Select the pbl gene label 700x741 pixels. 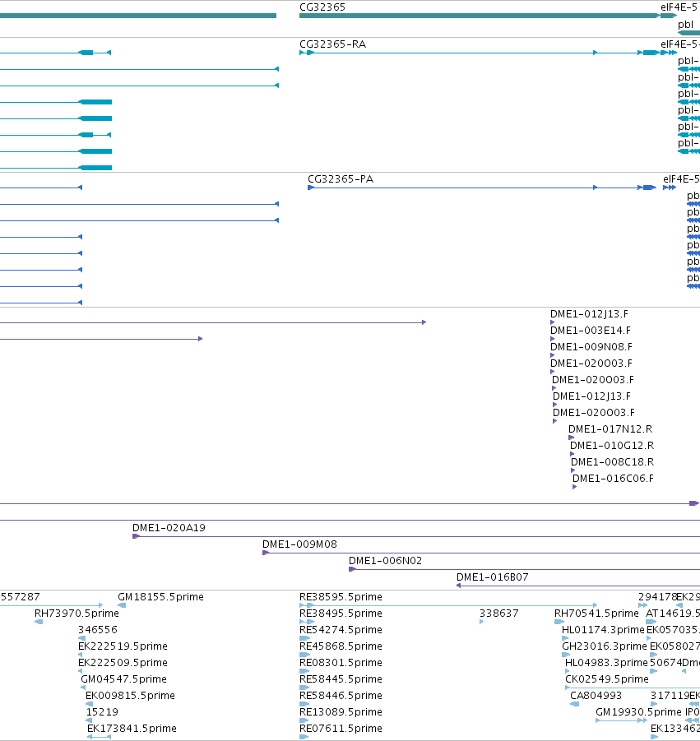[685, 25]
